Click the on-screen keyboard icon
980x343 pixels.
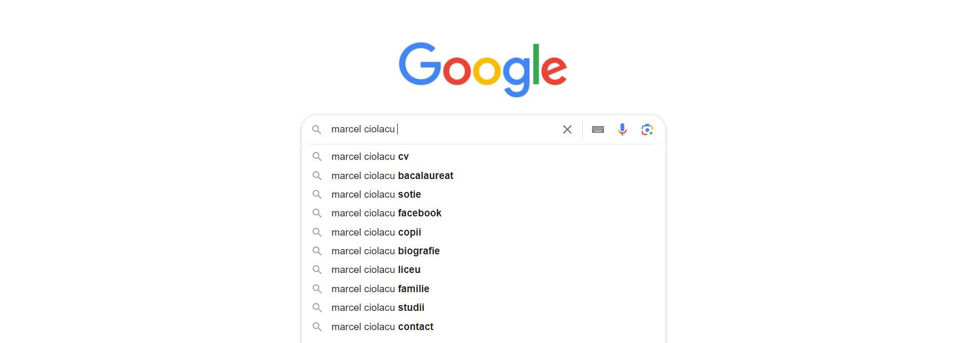598,129
